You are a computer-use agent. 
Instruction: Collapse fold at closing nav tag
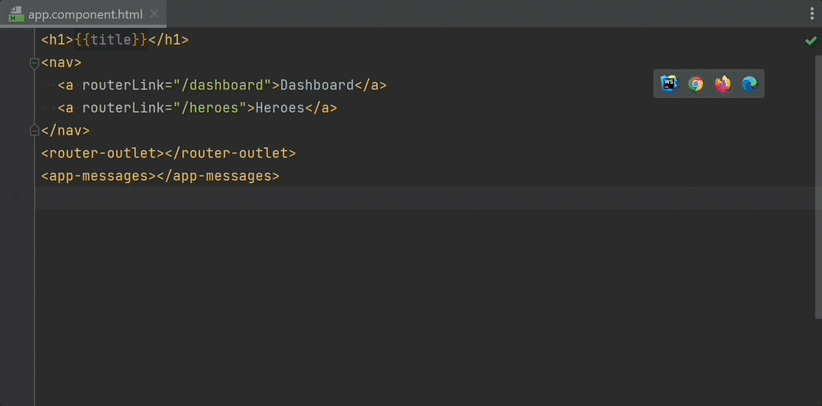(x=35, y=130)
